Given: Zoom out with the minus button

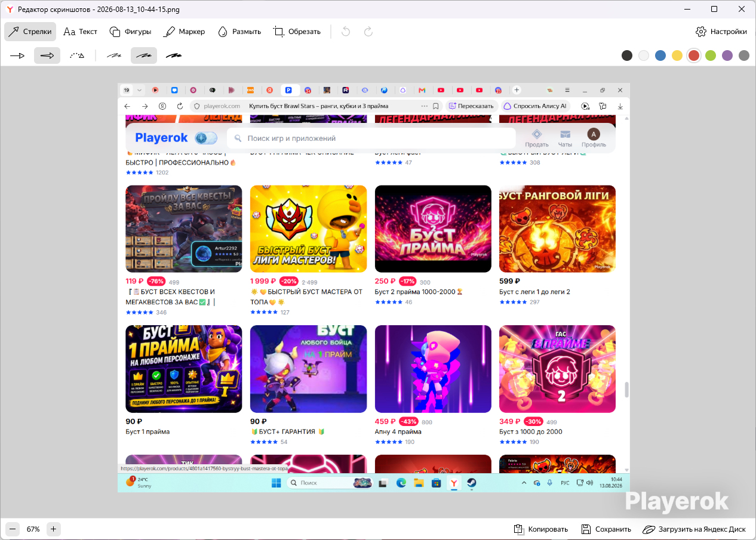Looking at the screenshot, I should tap(12, 529).
